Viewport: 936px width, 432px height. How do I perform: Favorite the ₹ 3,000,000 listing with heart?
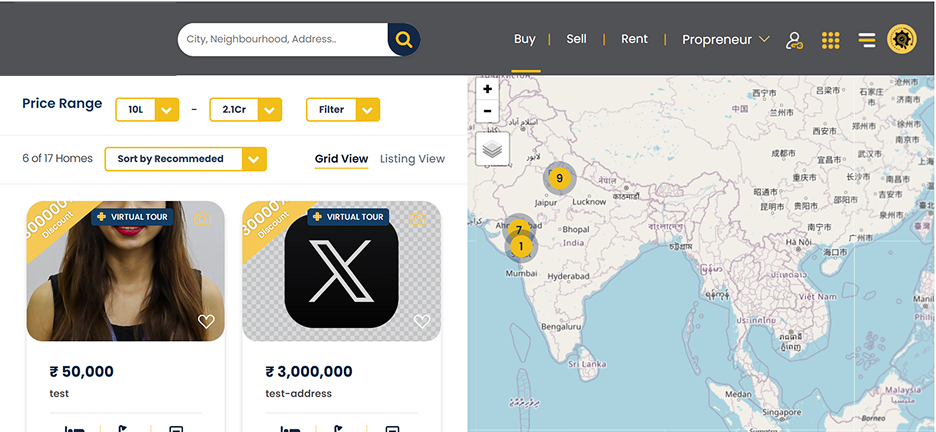(x=422, y=321)
